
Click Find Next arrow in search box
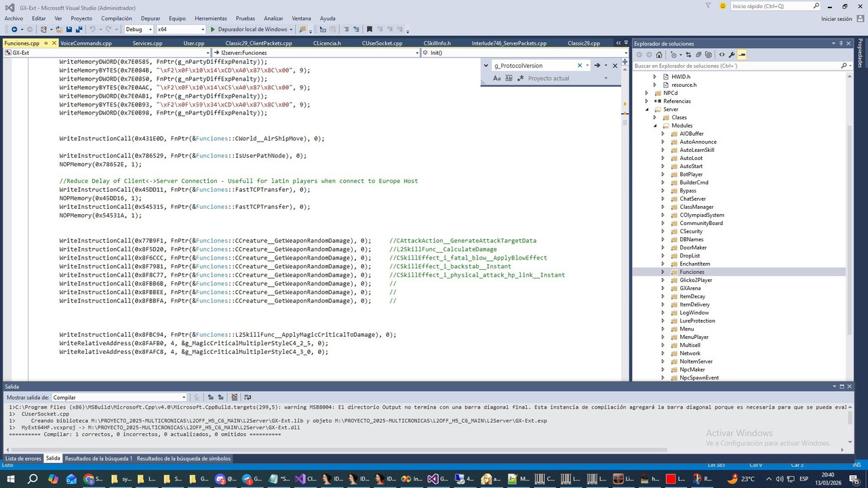coord(597,66)
